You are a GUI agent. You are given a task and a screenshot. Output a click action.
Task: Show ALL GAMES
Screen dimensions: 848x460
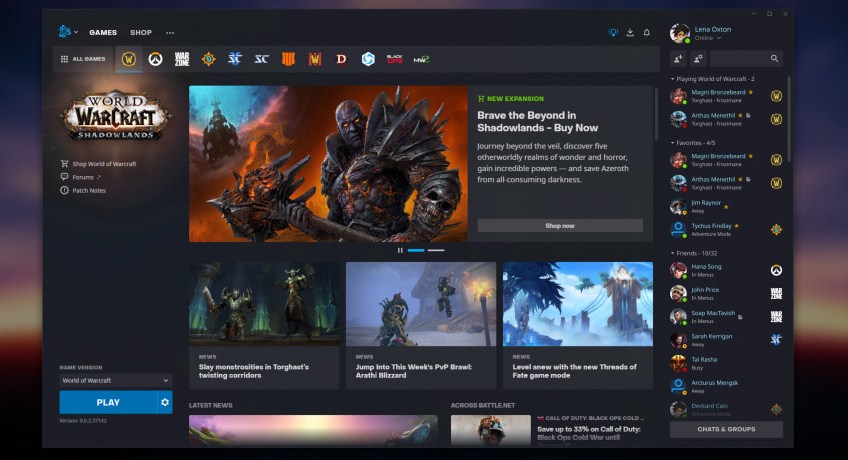[x=83, y=59]
